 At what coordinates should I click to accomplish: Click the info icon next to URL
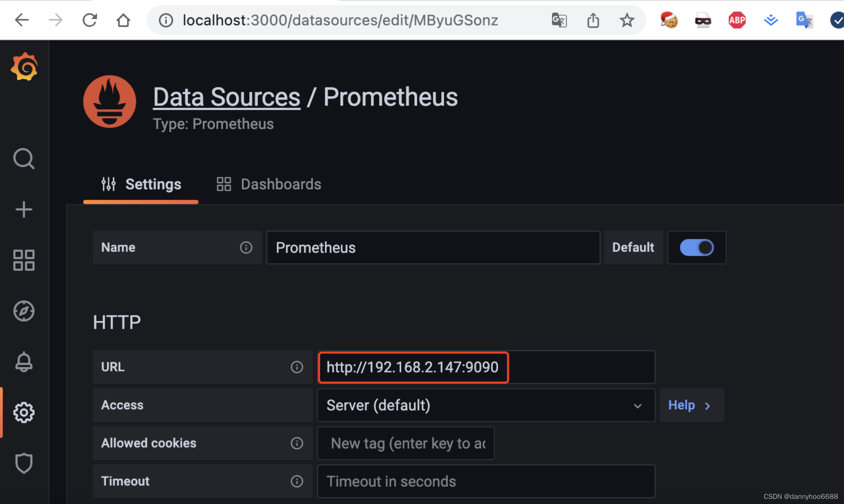(x=296, y=367)
